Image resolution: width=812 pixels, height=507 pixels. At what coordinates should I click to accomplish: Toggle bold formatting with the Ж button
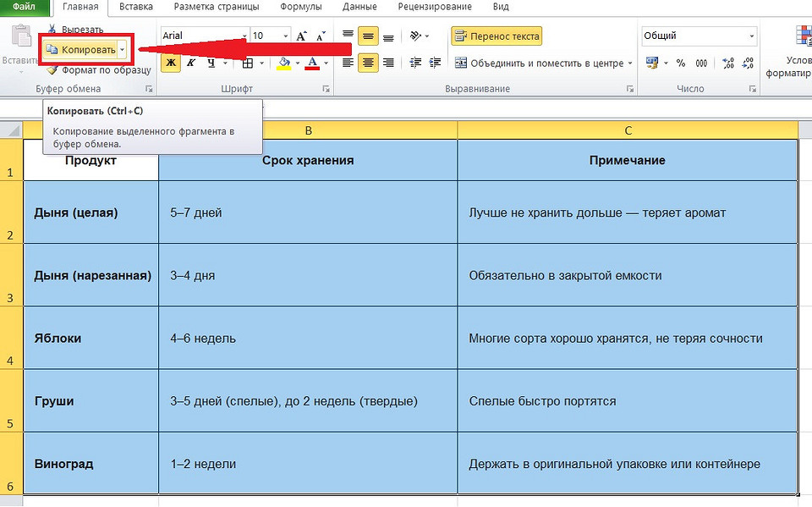(171, 63)
